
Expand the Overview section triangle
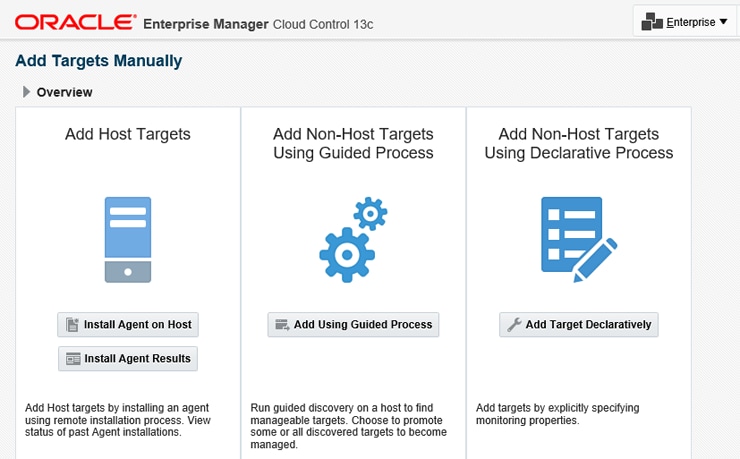(26, 92)
